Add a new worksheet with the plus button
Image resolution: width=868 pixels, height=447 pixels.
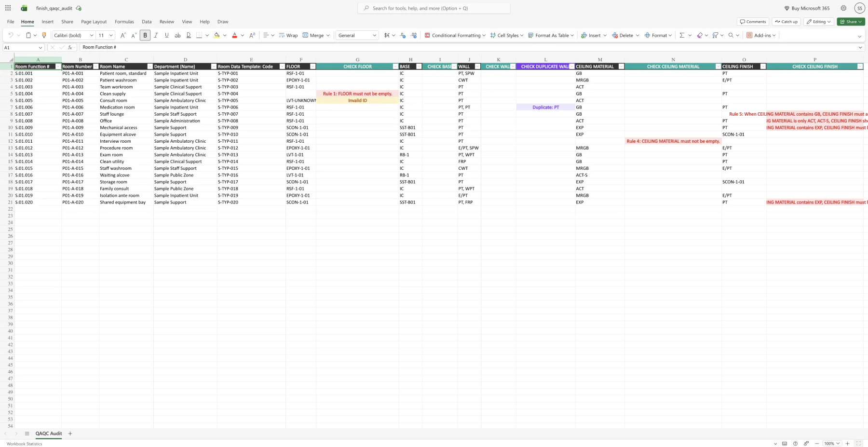click(70, 433)
